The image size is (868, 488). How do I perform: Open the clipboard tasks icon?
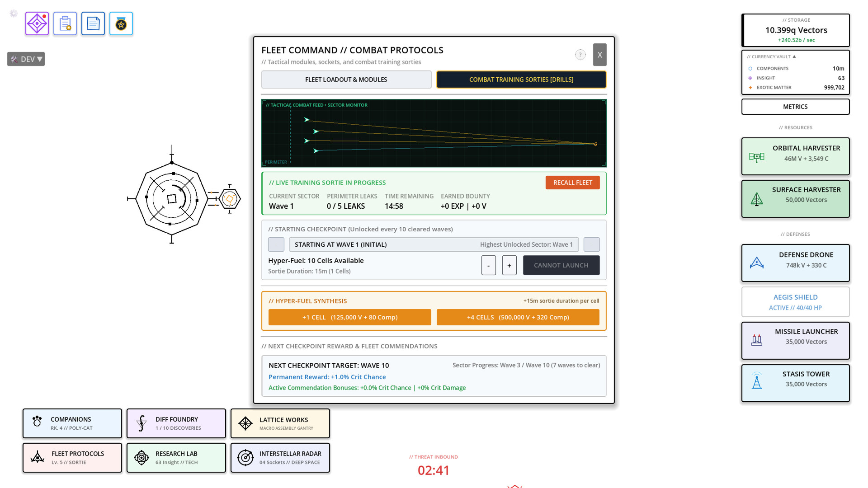(x=65, y=23)
